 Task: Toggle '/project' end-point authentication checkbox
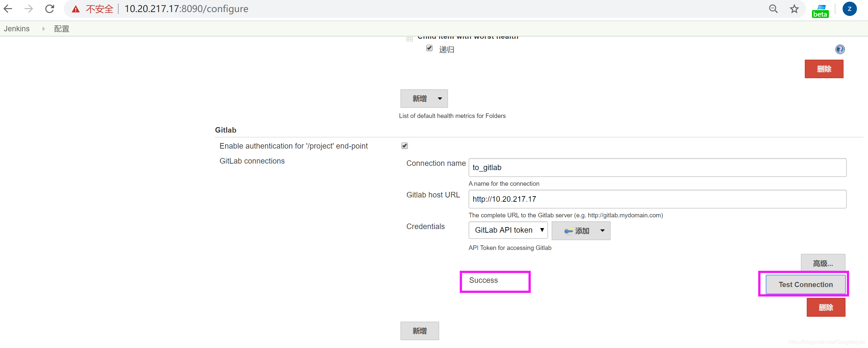[405, 146]
